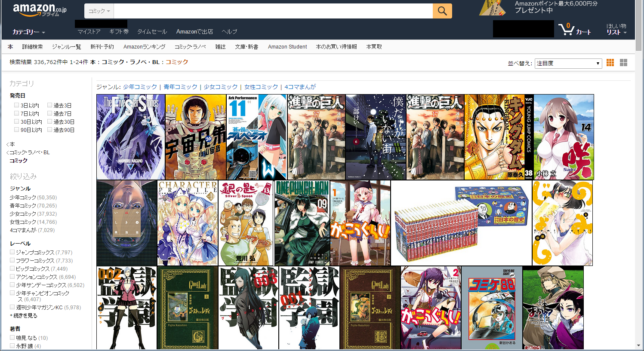Enable the アクションコミックス label filter
The height and width of the screenshot is (351, 644).
tap(12, 277)
